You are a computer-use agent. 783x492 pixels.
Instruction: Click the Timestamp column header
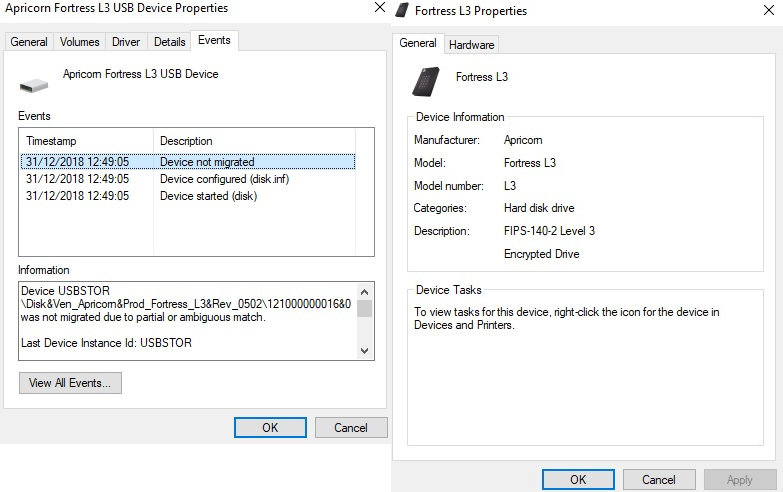[x=86, y=141]
